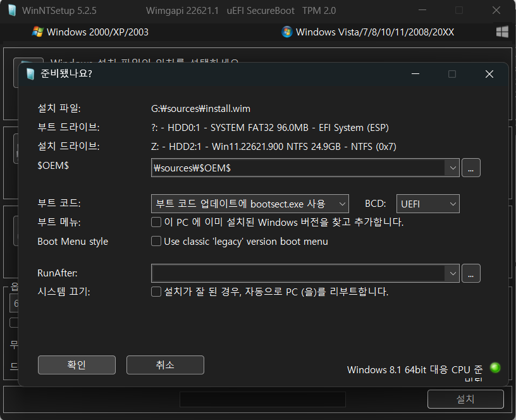Click the 준비됐나요? dialog title icon
516x420 pixels.
click(x=30, y=74)
